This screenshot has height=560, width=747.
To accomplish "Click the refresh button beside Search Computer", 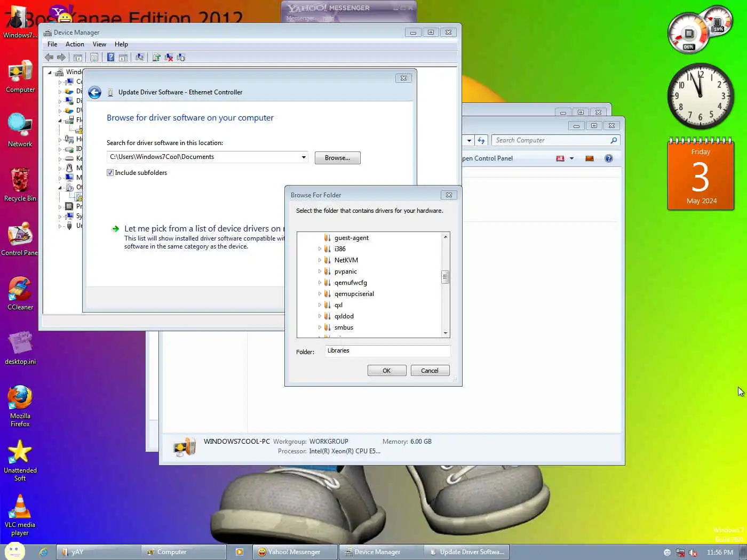I will (x=481, y=140).
